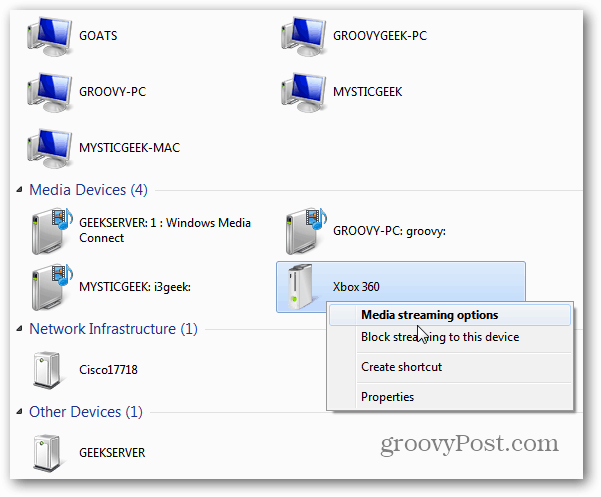
Task: Collapse the Other Devices group arrow
Action: 19,412
